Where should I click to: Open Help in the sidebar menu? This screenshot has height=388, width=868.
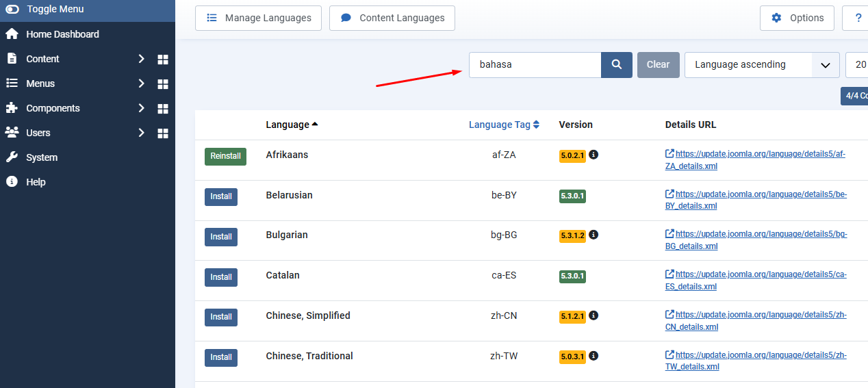36,182
